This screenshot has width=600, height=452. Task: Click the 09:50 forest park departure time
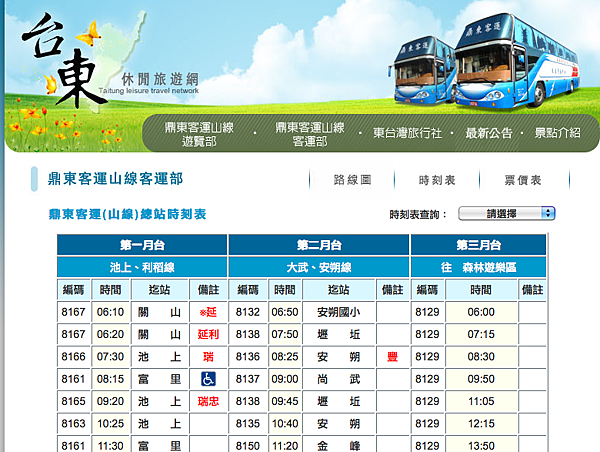[x=481, y=379]
